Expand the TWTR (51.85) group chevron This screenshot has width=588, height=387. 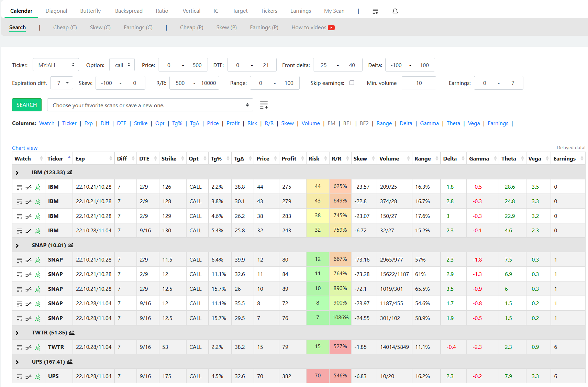point(17,333)
